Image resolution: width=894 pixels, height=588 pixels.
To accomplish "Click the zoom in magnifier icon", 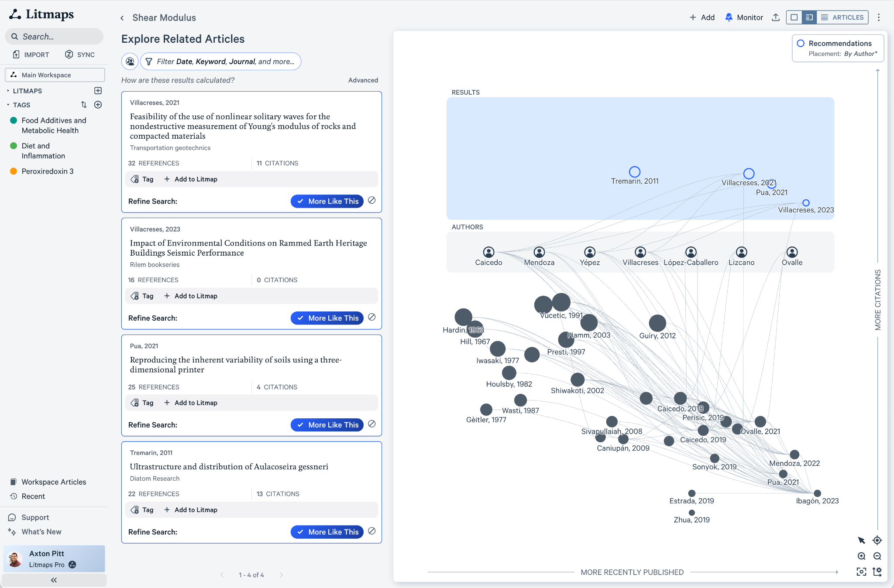I will click(x=861, y=556).
